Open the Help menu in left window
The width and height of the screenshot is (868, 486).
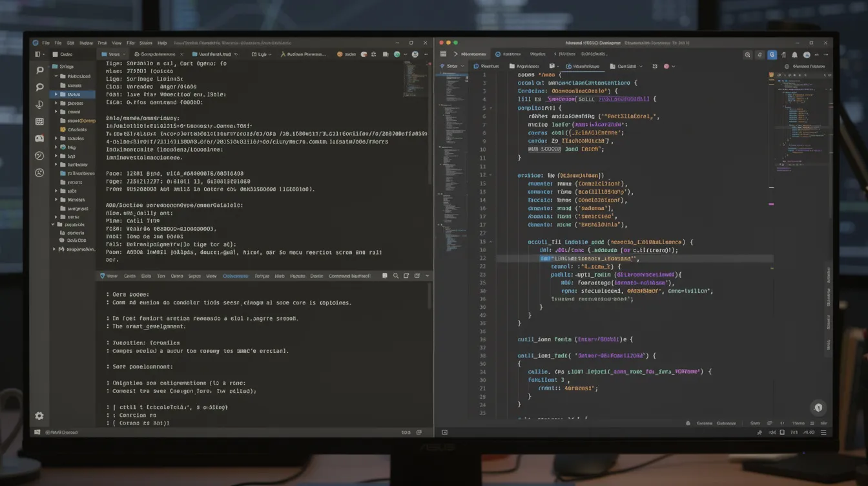coord(162,43)
